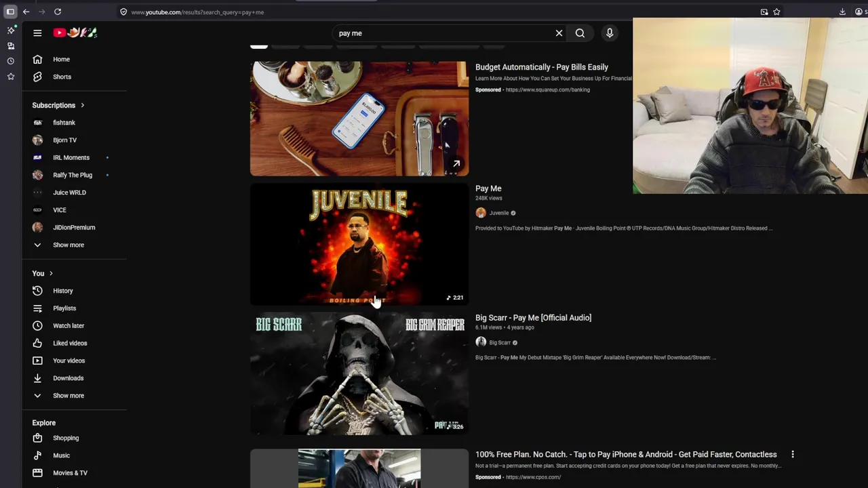Search with voice microphone button

610,33
